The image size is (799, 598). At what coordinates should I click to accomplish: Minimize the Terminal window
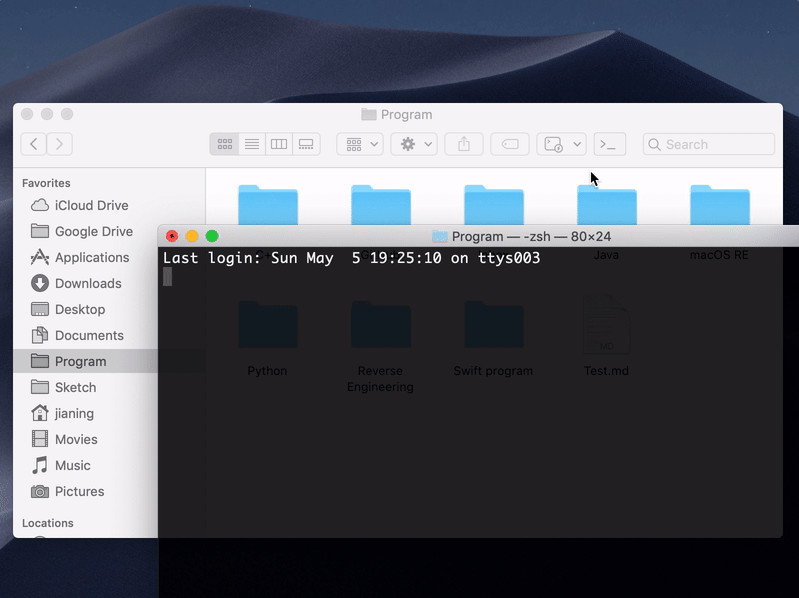192,236
